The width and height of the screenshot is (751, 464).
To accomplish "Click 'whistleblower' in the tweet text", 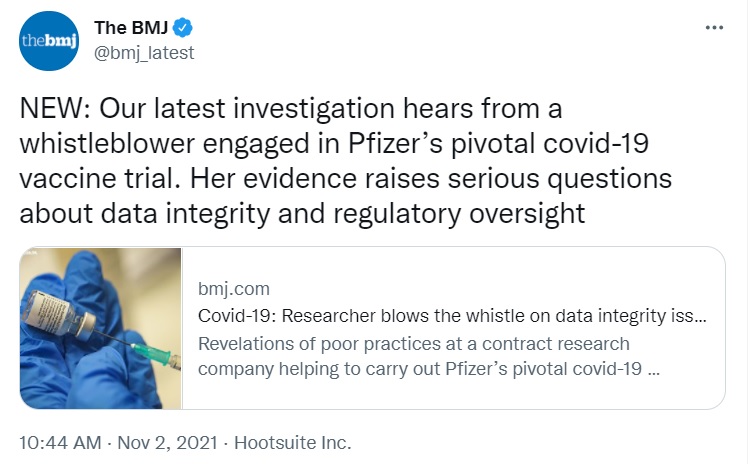I will (x=107, y=144).
